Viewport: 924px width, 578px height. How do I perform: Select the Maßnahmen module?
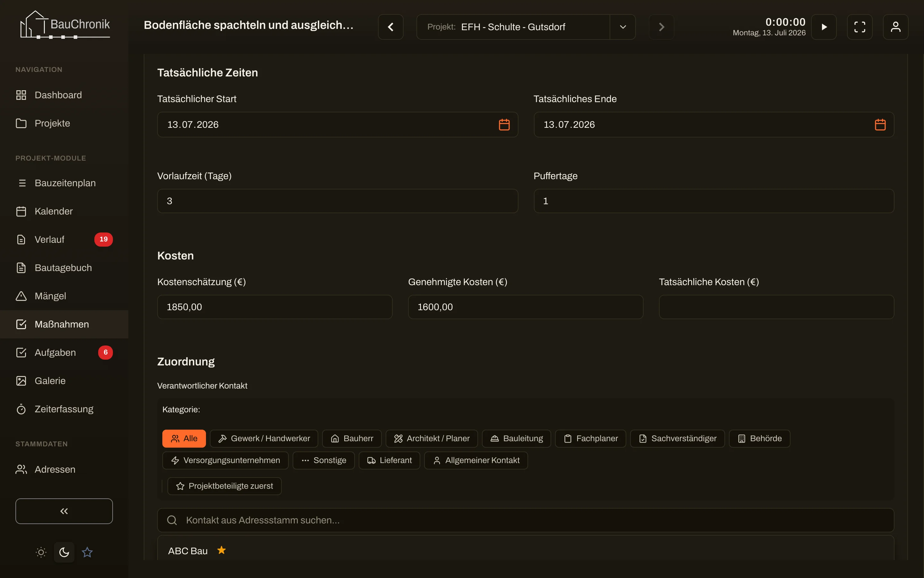(x=64, y=324)
